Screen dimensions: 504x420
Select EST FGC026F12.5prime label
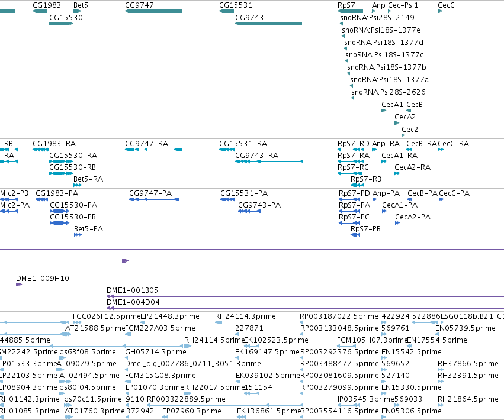coord(107,316)
